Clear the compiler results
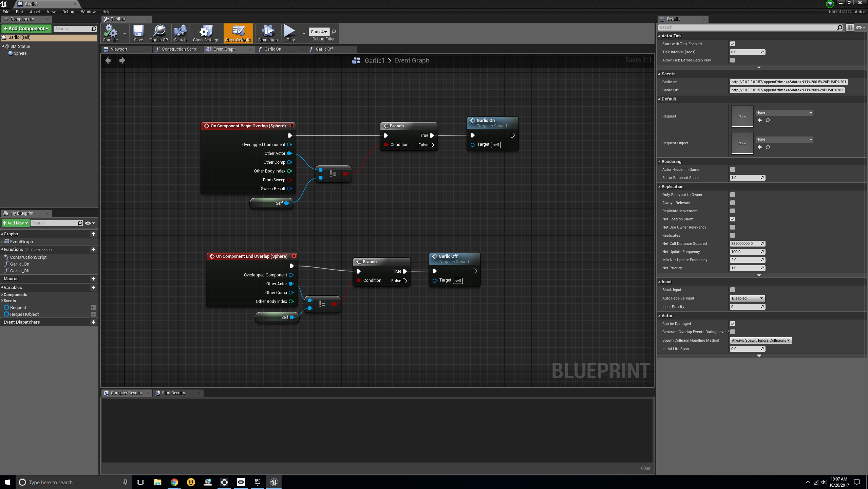 (645, 468)
